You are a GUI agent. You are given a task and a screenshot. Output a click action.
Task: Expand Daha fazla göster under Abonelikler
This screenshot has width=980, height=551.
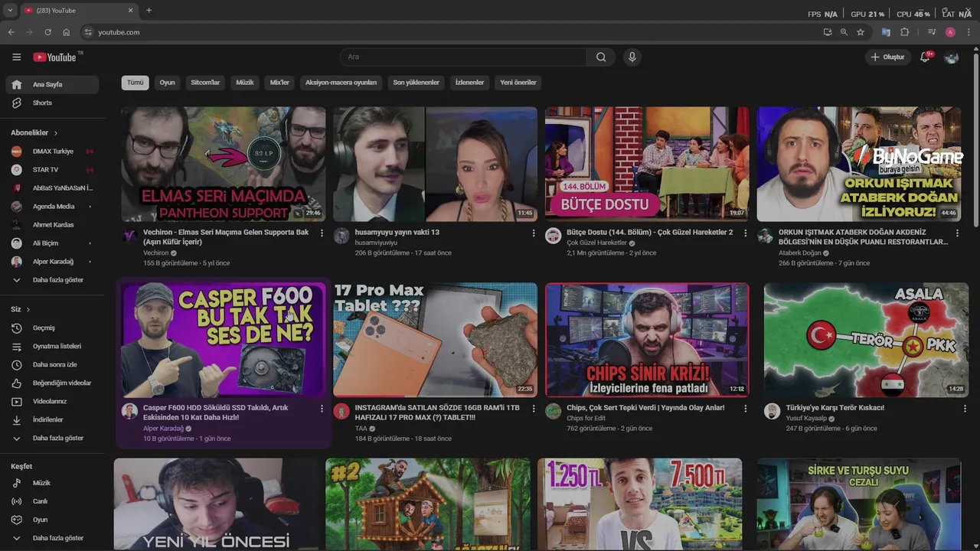tap(51, 280)
